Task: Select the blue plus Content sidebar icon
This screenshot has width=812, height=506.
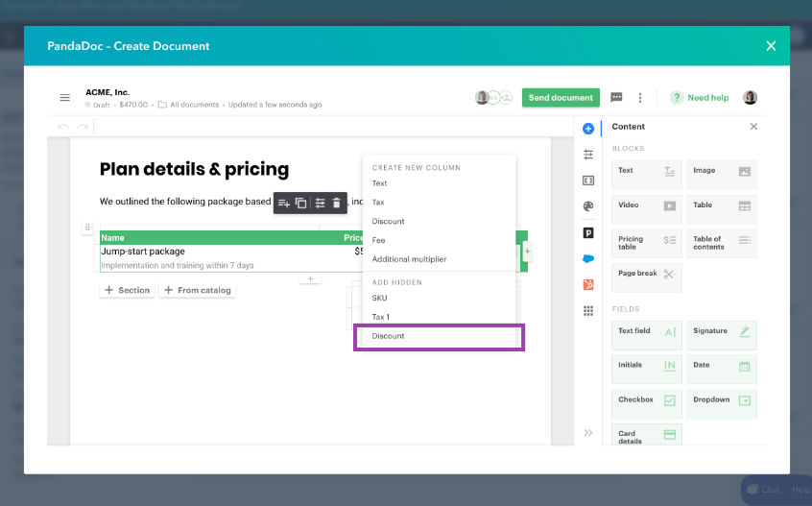Action: [588, 129]
